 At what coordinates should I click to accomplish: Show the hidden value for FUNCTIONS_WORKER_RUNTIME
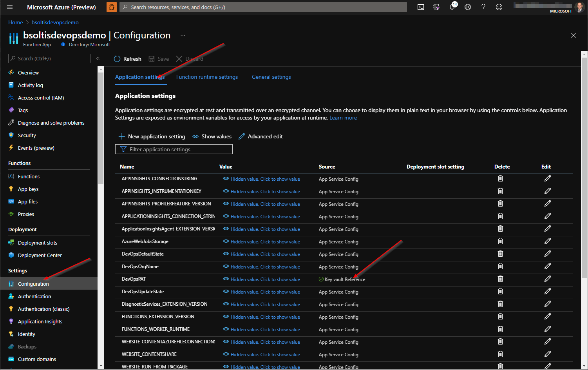265,330
